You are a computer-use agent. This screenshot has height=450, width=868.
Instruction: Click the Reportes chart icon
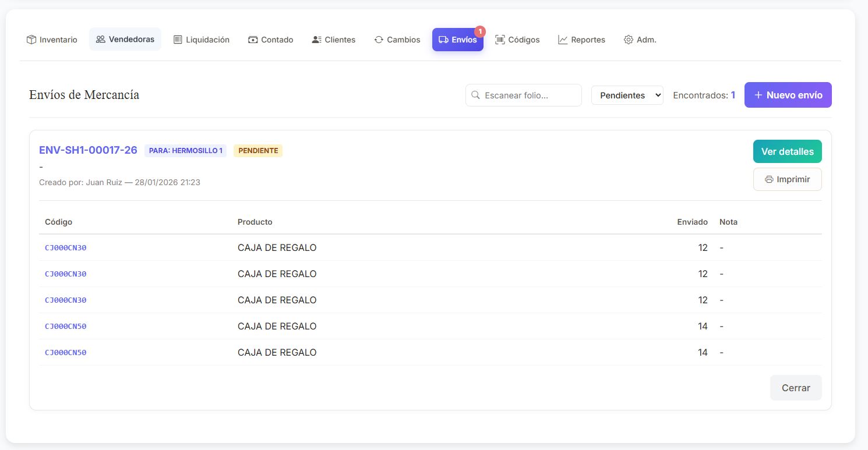(x=563, y=40)
